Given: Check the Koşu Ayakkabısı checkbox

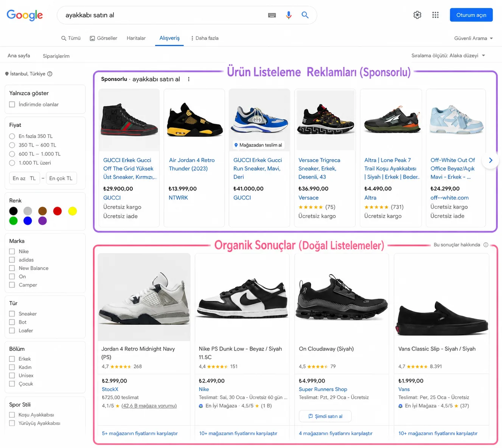Looking at the screenshot, I should (x=12, y=415).
